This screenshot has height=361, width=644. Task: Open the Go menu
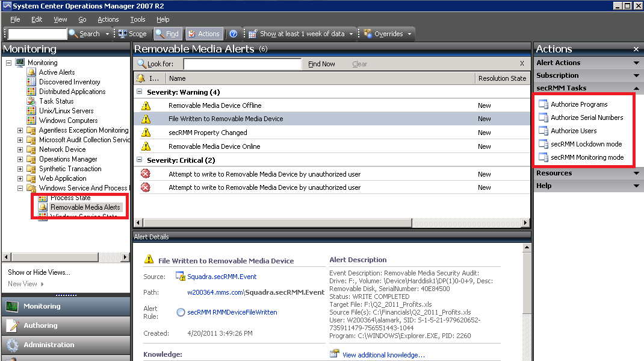(x=82, y=19)
